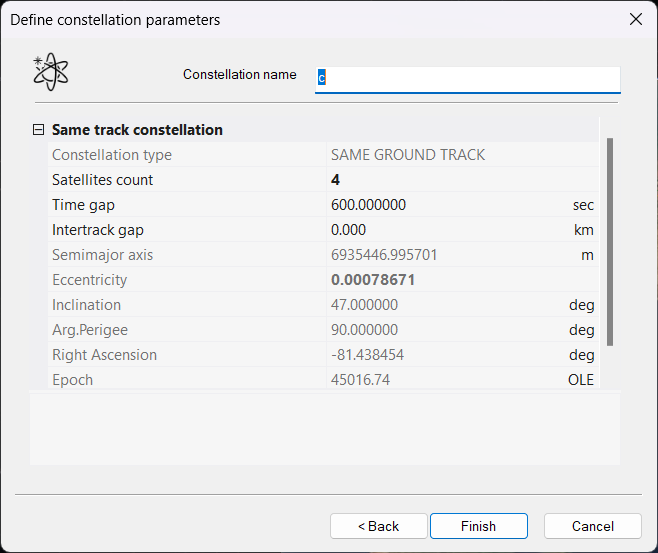This screenshot has width=658, height=553.
Task: Click the property list vertical scrollbar
Action: (x=609, y=242)
